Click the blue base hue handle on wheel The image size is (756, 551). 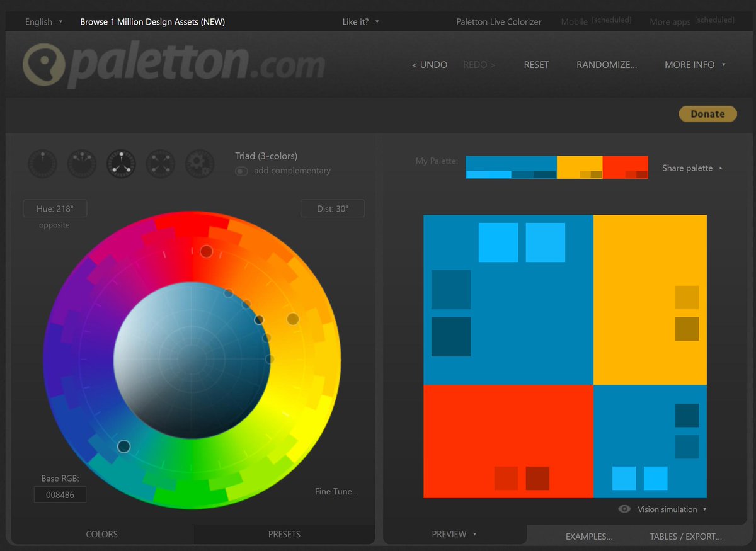123,446
